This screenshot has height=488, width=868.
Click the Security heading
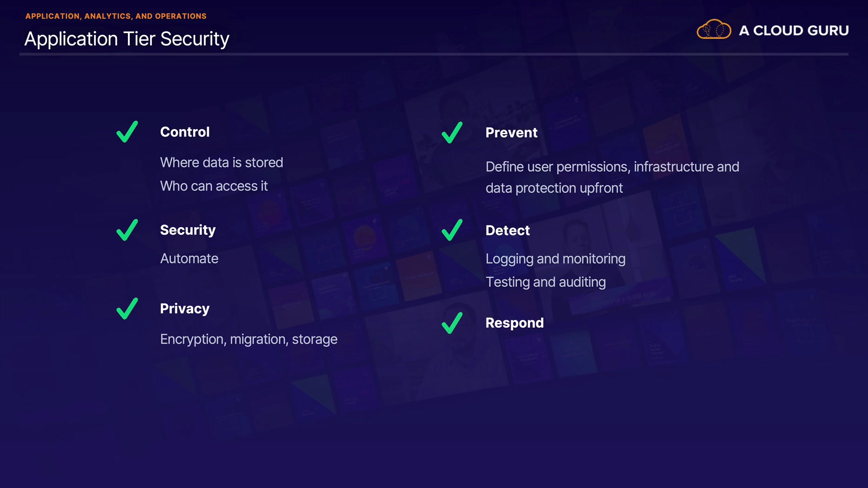[x=188, y=230]
